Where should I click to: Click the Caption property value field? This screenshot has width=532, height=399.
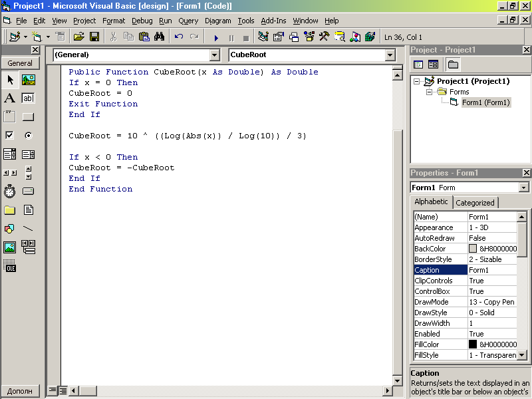click(492, 270)
